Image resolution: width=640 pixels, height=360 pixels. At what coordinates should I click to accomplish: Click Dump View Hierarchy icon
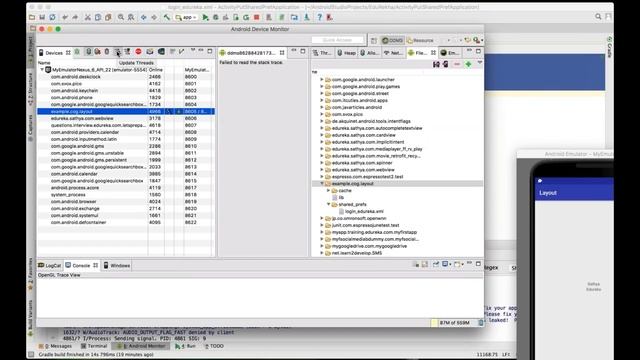161,52
